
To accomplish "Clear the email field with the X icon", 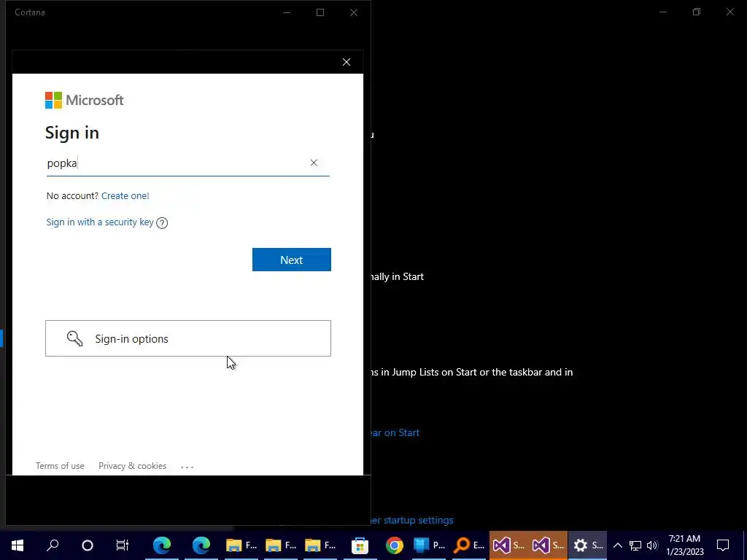I will coord(314,163).
